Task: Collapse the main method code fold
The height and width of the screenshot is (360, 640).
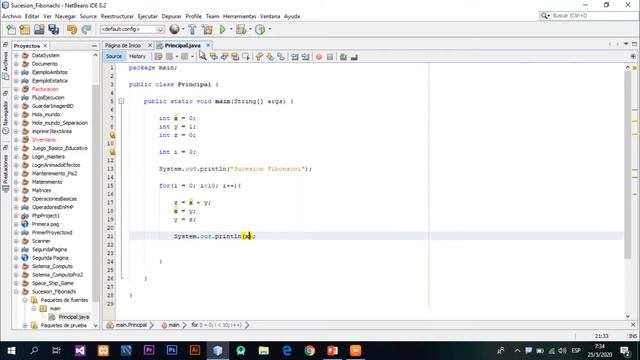Action: tap(121, 101)
